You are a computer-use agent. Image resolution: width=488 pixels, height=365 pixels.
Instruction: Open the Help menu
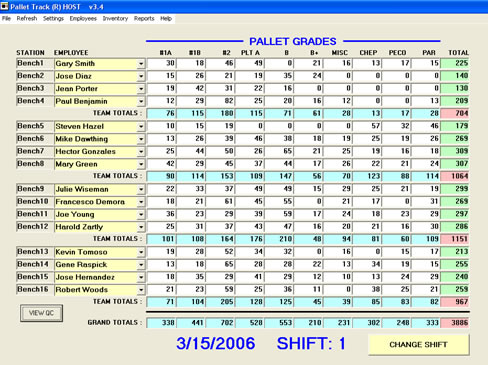click(x=166, y=19)
